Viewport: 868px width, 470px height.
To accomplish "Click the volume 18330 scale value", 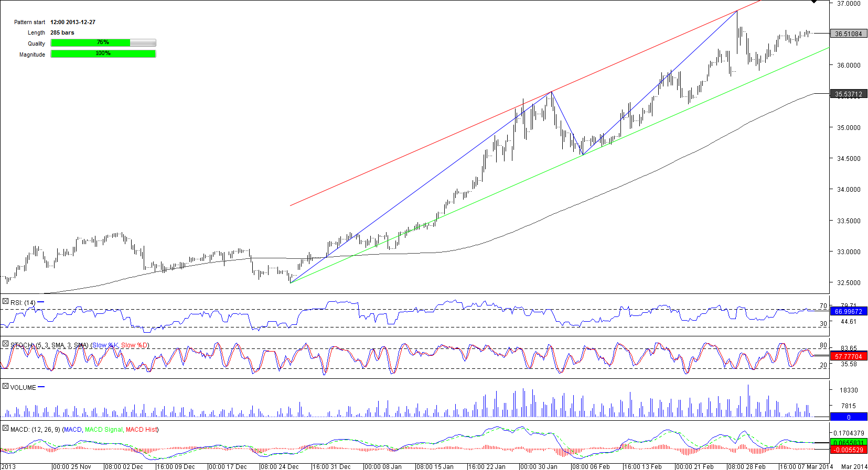I will (849, 390).
